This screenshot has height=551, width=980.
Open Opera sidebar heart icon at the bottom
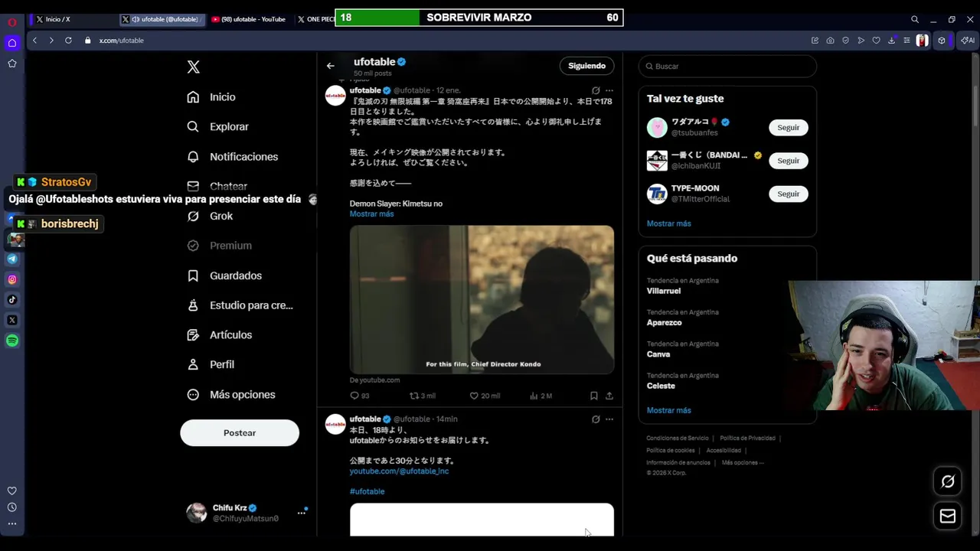pyautogui.click(x=12, y=491)
